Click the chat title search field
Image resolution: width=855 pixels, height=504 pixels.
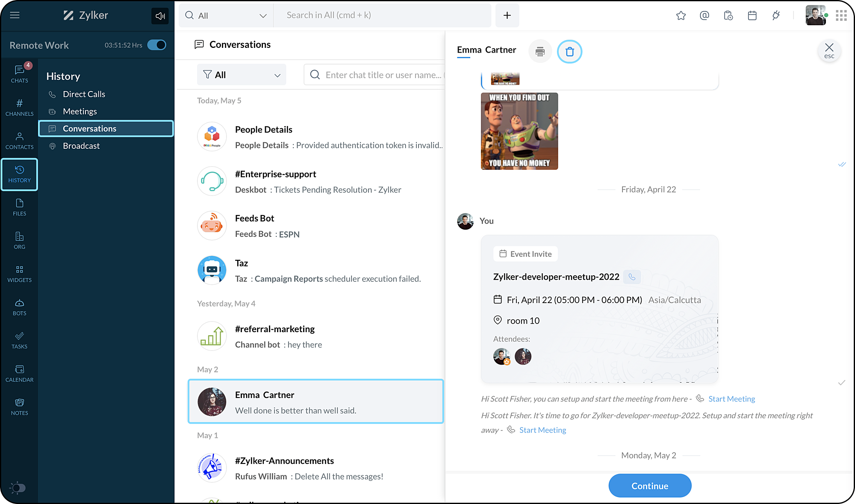click(x=383, y=75)
